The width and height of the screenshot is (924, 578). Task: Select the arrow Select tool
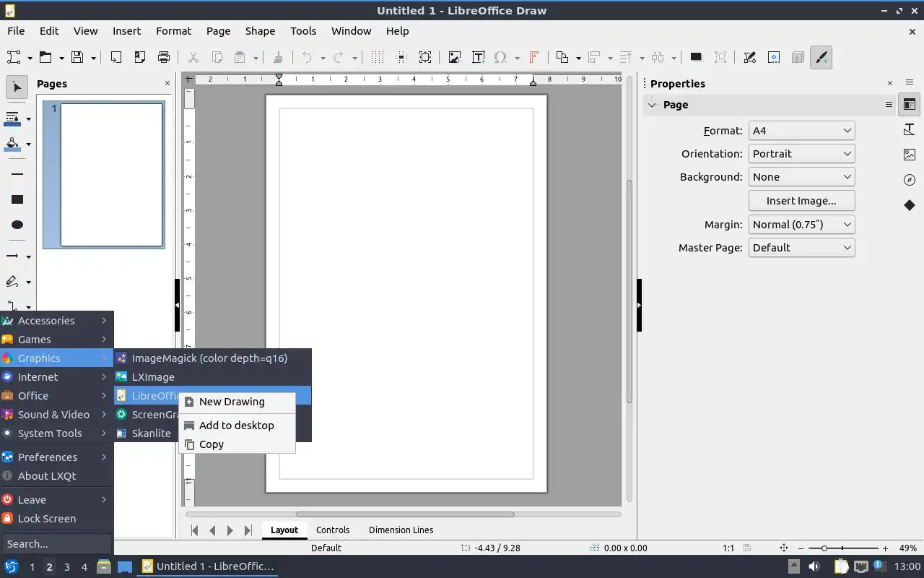tap(17, 87)
